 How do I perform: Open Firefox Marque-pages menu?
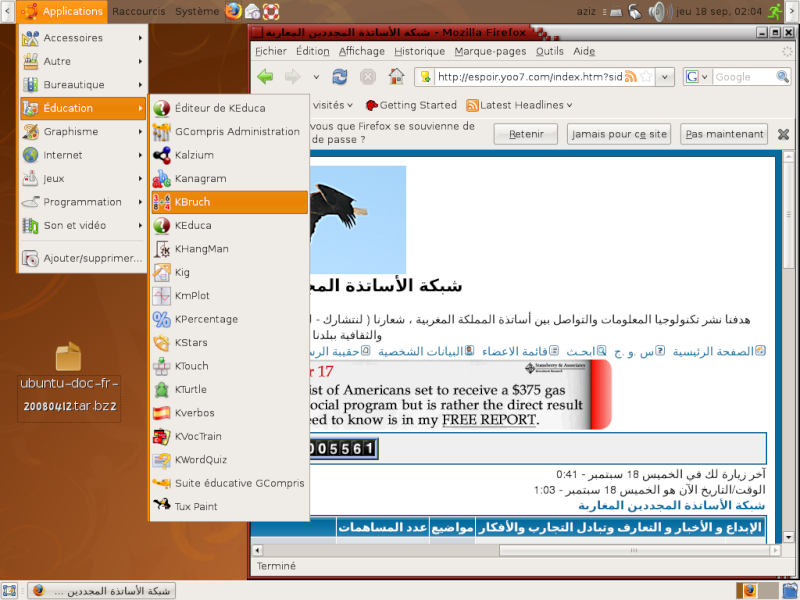[x=490, y=51]
